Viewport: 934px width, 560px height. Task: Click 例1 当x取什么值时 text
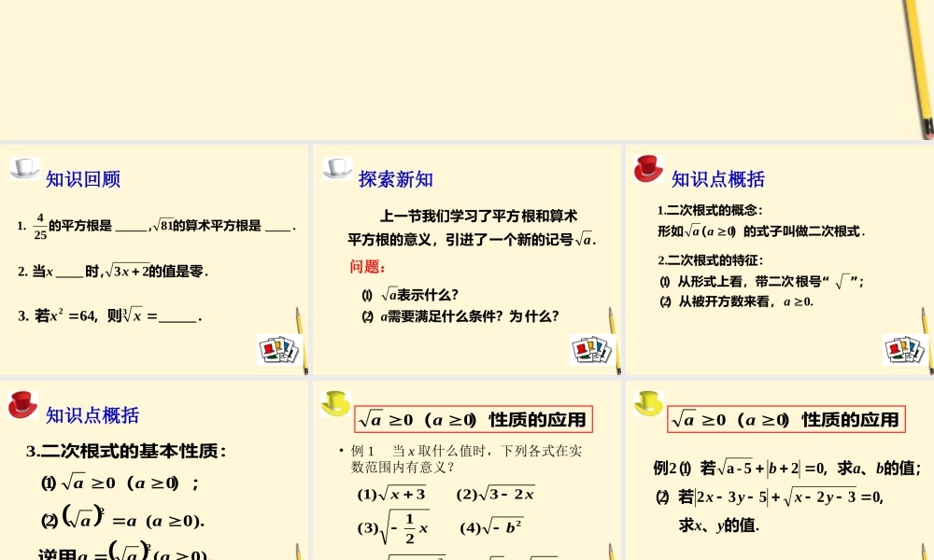(466, 459)
